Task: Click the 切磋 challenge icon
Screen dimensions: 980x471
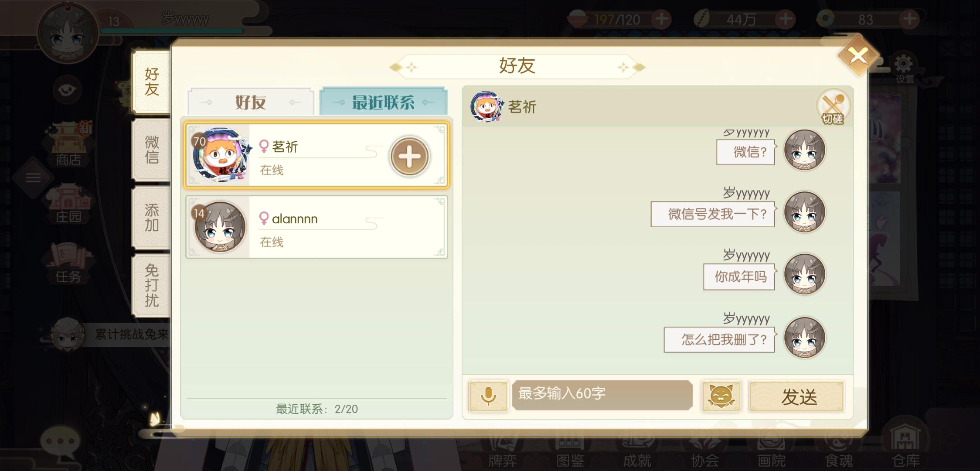Action: pos(833,107)
